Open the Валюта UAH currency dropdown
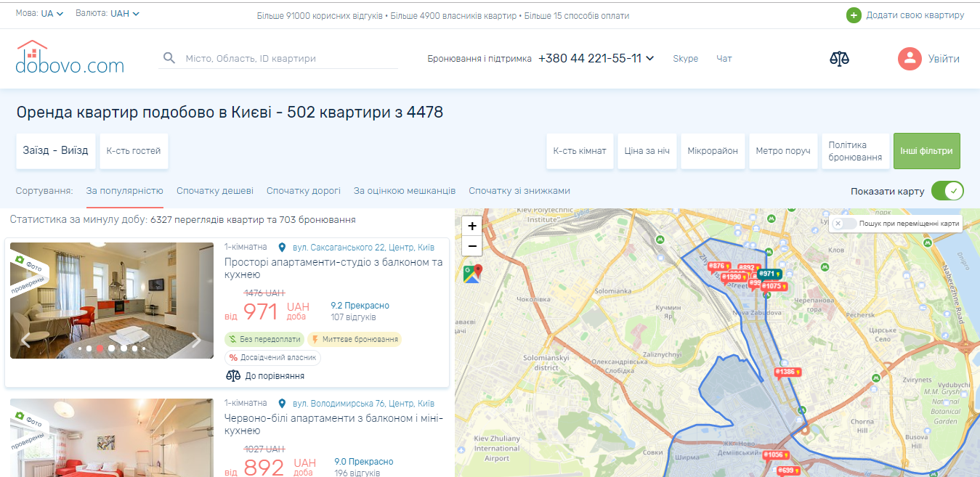Image resolution: width=980 pixels, height=477 pixels. pyautogui.click(x=108, y=13)
